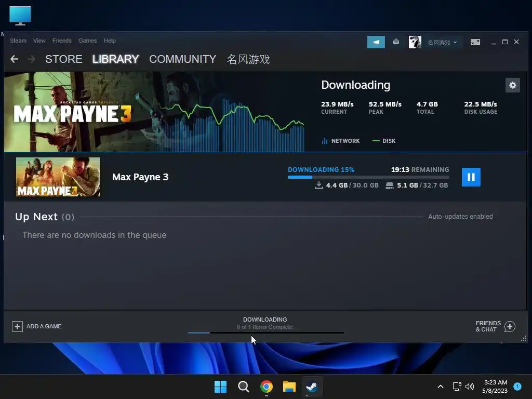Click the 4.7 GB total value
Screen dimensions: 532x399
tap(427, 104)
